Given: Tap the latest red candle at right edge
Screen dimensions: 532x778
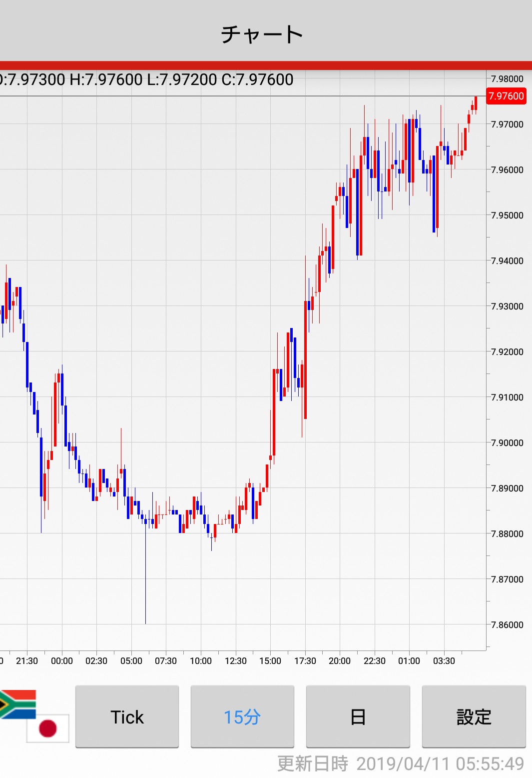Looking at the screenshot, I should click(476, 103).
